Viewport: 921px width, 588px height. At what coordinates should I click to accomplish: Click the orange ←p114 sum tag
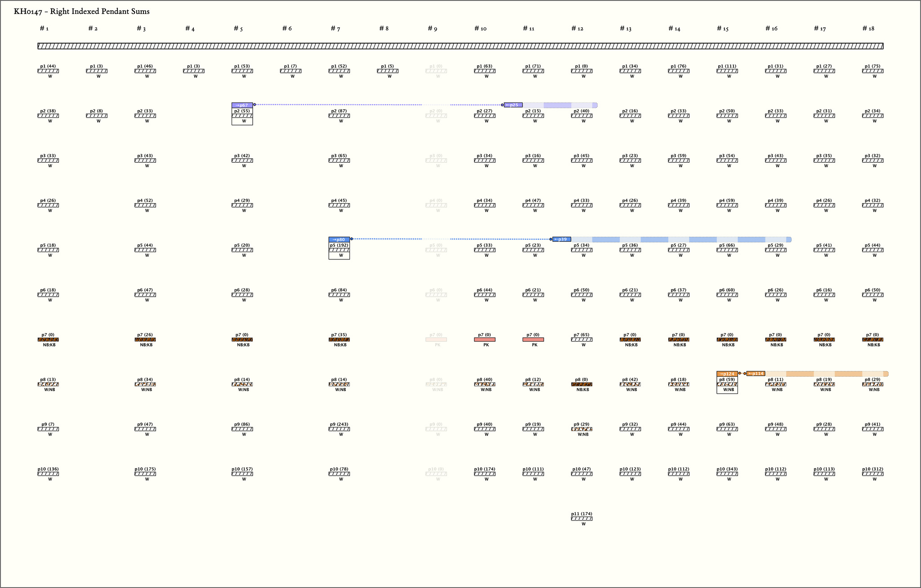tap(756, 374)
